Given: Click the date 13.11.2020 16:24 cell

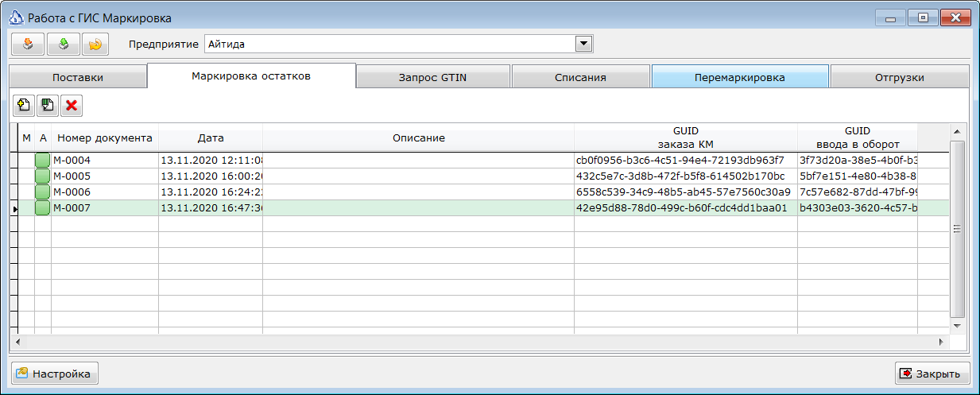Looking at the screenshot, I should (x=211, y=192).
